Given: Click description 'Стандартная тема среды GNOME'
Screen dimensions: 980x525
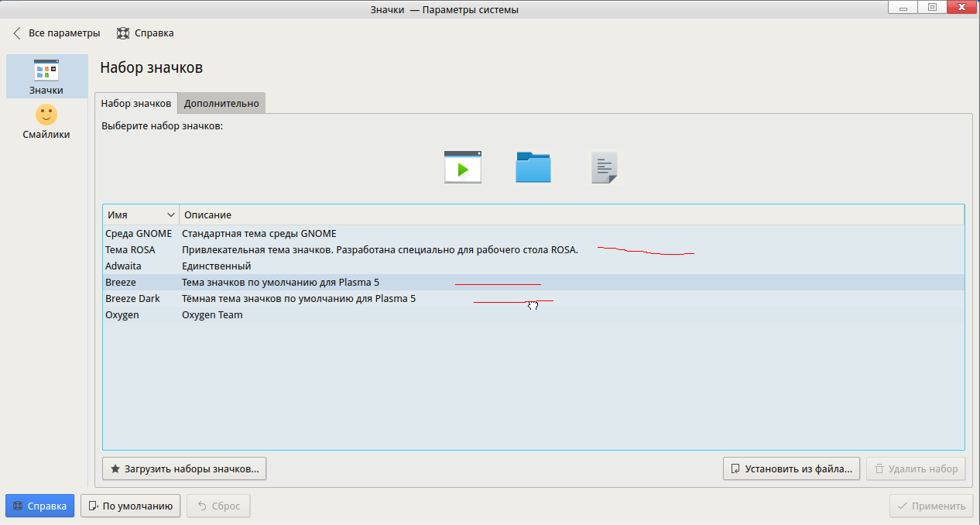Looking at the screenshot, I should (x=259, y=233).
